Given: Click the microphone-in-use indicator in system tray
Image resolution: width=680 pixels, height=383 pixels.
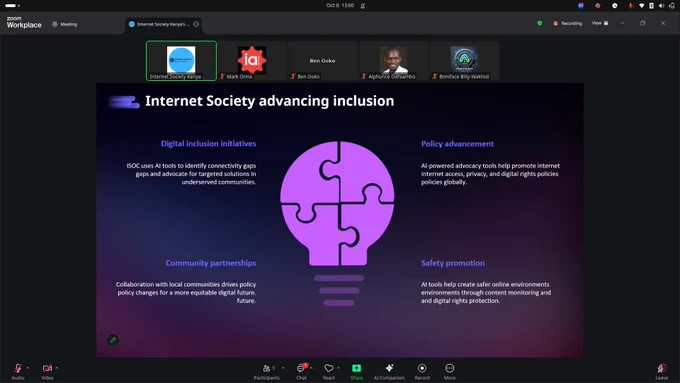Looking at the screenshot, I should click(630, 6).
